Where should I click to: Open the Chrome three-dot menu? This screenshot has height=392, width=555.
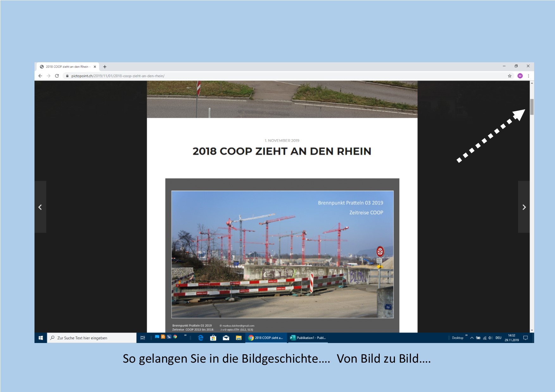[x=528, y=76]
